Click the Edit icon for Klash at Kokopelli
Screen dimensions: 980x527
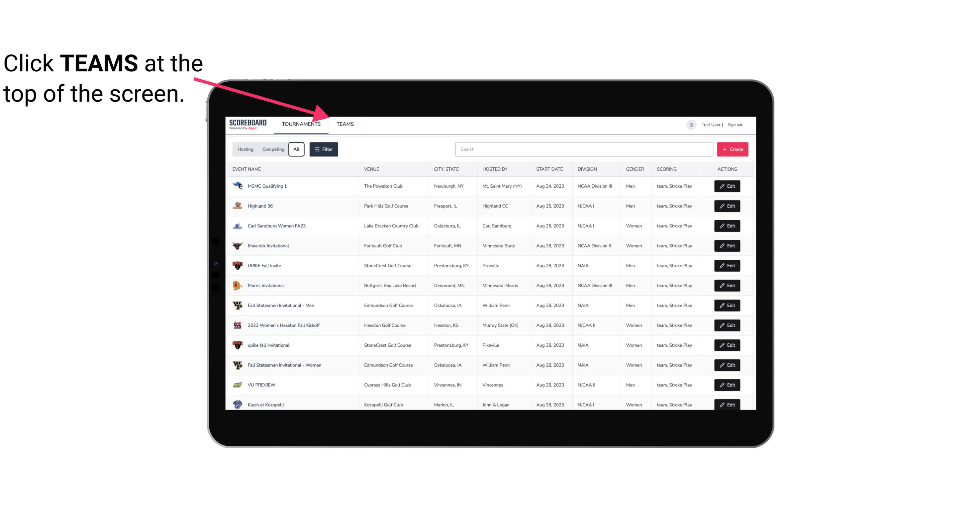(x=728, y=404)
